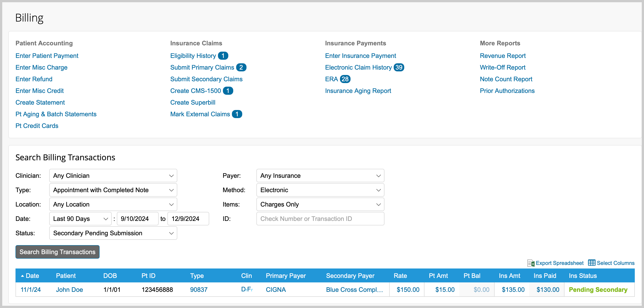Image resolution: width=644 pixels, height=308 pixels.
Task: Select Enter Patient Payment
Action: pyautogui.click(x=47, y=55)
